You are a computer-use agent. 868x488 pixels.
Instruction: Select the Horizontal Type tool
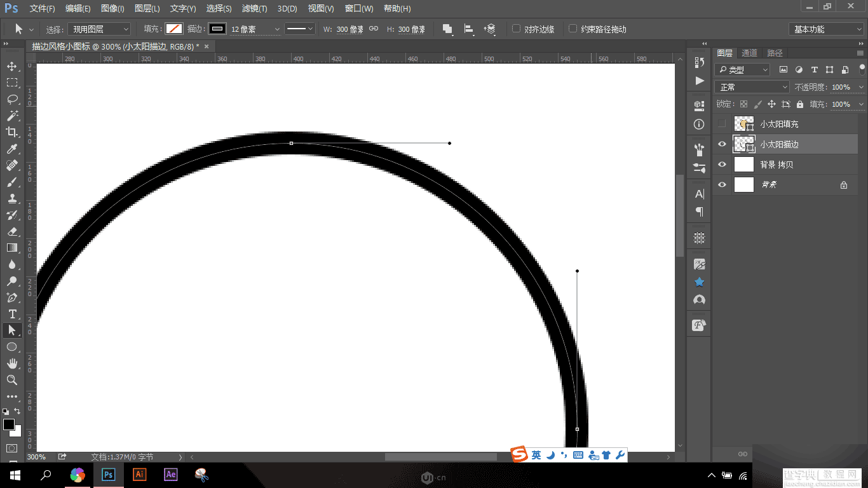(x=11, y=314)
